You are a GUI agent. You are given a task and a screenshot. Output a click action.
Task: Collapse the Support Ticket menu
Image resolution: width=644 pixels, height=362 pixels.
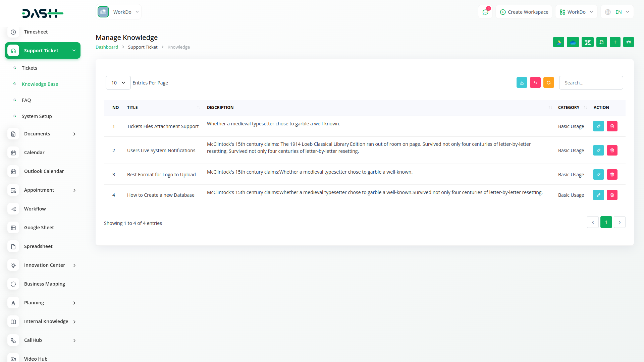[x=43, y=51]
